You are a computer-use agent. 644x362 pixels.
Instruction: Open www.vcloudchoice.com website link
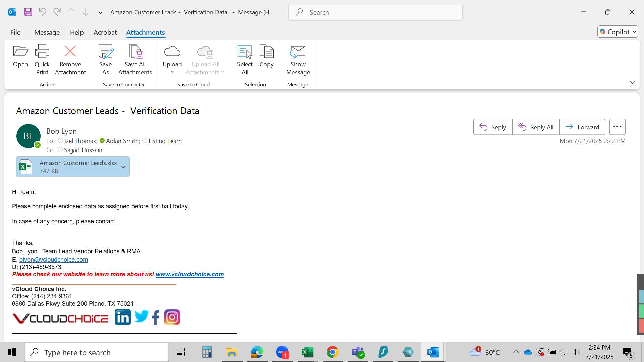click(190, 274)
